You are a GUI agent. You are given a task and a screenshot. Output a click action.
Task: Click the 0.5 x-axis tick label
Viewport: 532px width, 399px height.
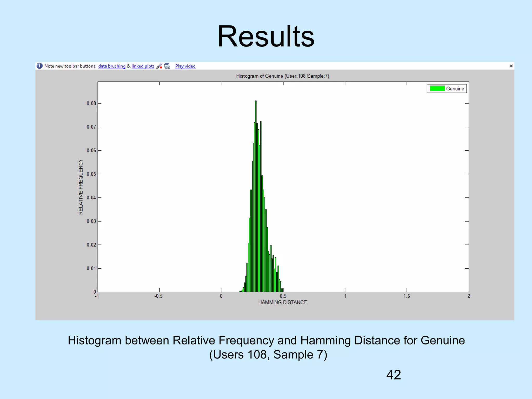coord(283,296)
